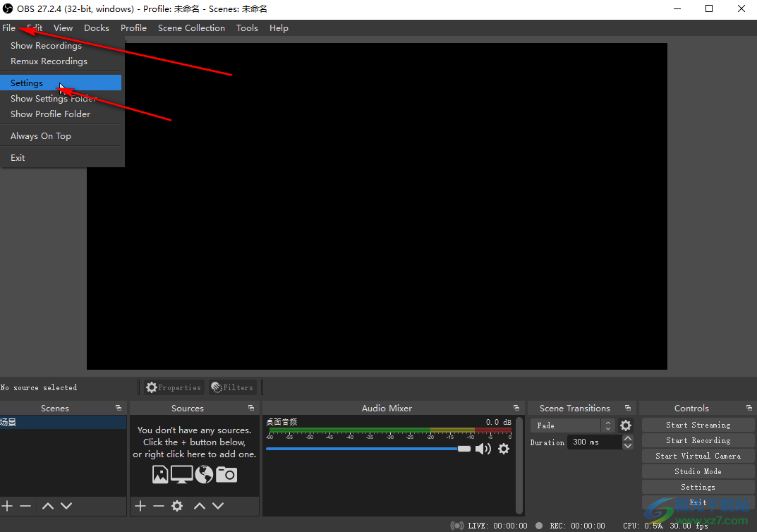Move scene up arrow
This screenshot has width=757, height=532.
[x=48, y=506]
